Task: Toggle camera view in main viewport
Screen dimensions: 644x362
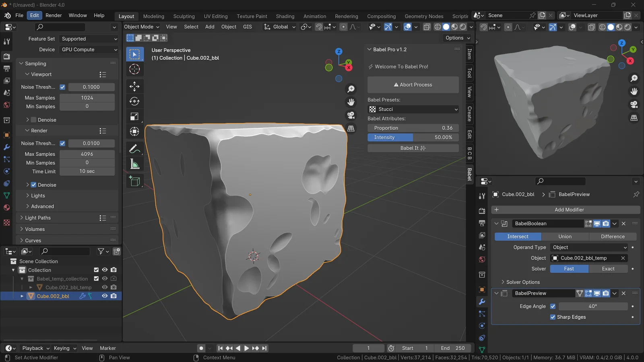Action: pos(351,115)
